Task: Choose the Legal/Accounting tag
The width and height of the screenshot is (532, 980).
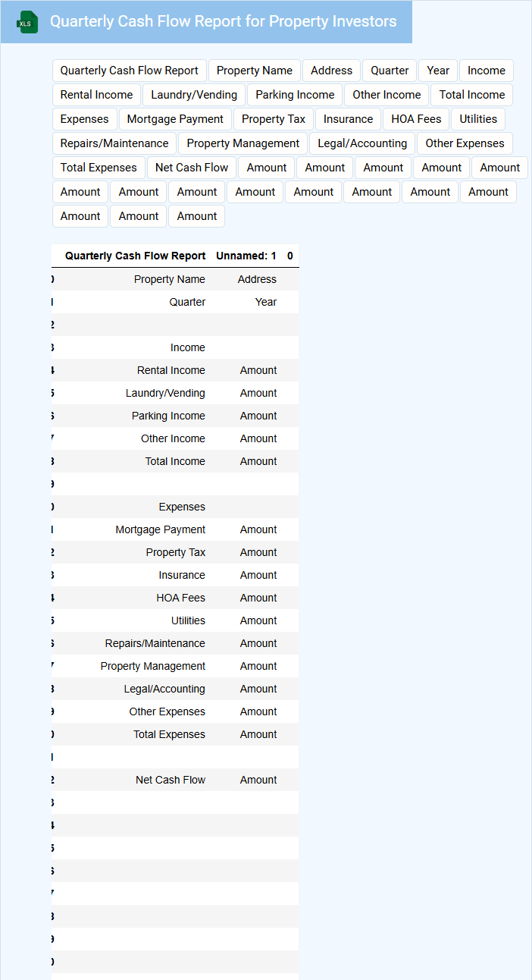Action: 362,143
